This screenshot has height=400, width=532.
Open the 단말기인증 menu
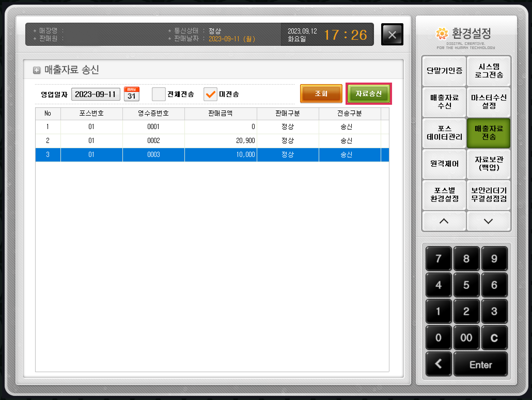pyautogui.click(x=444, y=71)
